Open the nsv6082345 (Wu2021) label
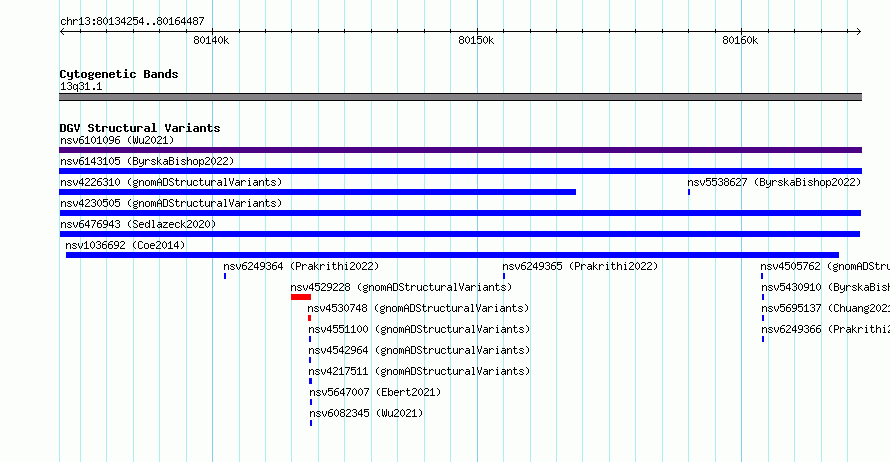This screenshot has width=890, height=462. click(366, 413)
